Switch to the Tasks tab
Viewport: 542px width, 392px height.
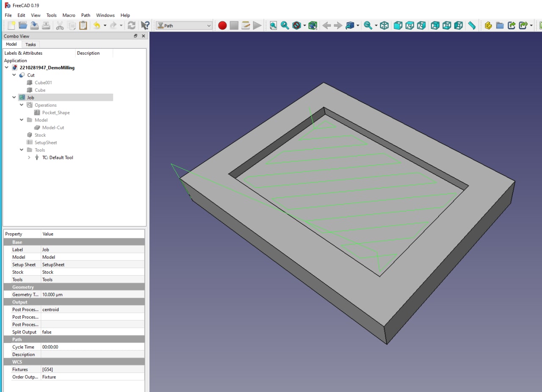click(x=30, y=44)
